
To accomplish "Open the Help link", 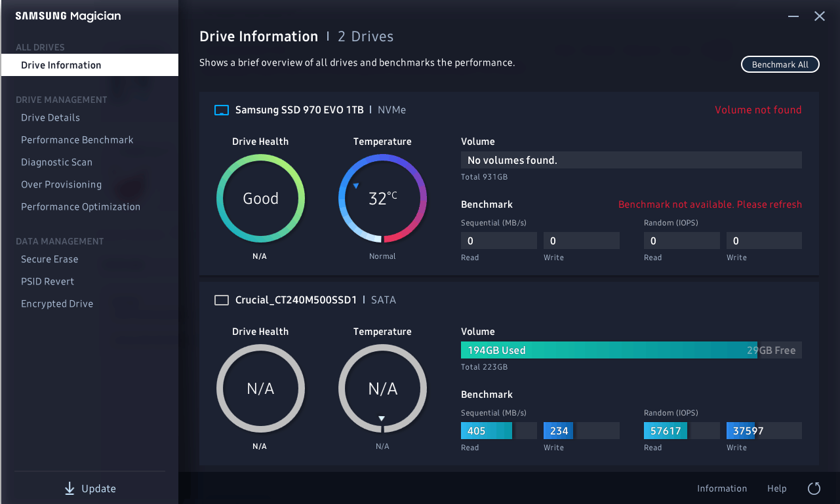I will pos(777,488).
